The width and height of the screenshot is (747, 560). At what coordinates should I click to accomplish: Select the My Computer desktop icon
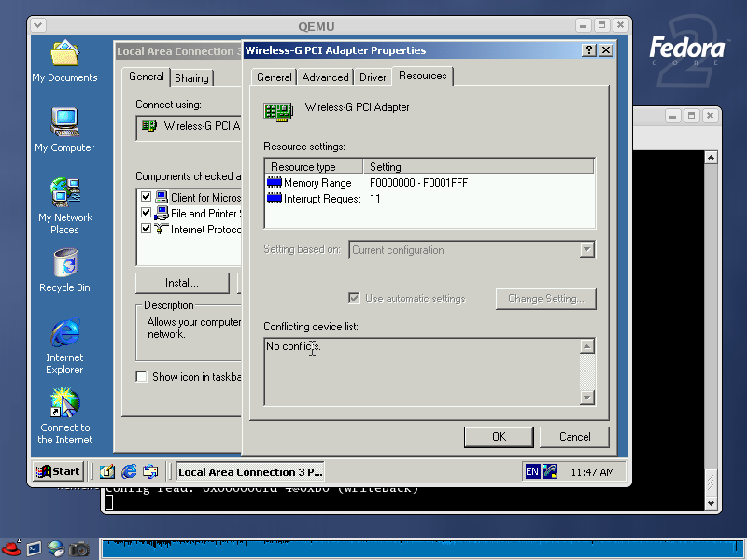64,131
